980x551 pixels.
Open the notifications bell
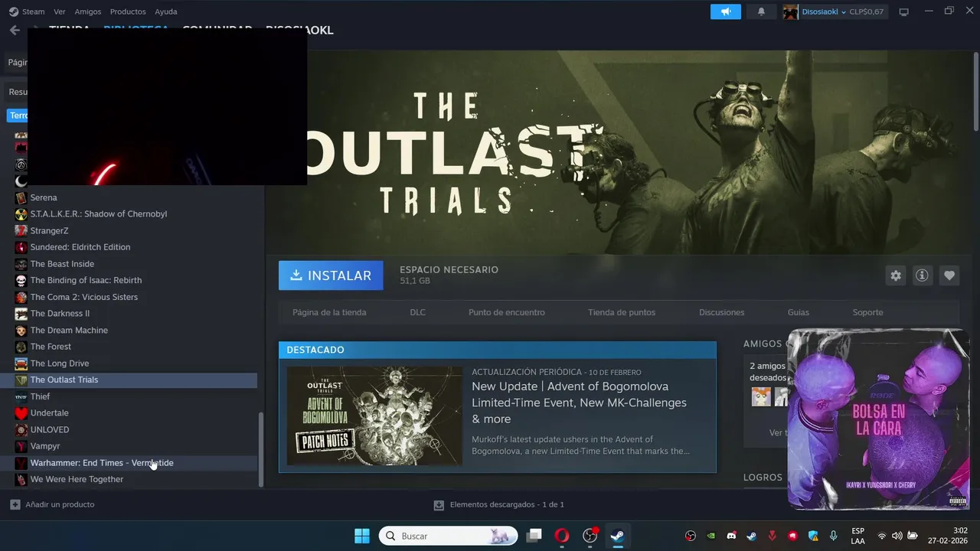761,11
